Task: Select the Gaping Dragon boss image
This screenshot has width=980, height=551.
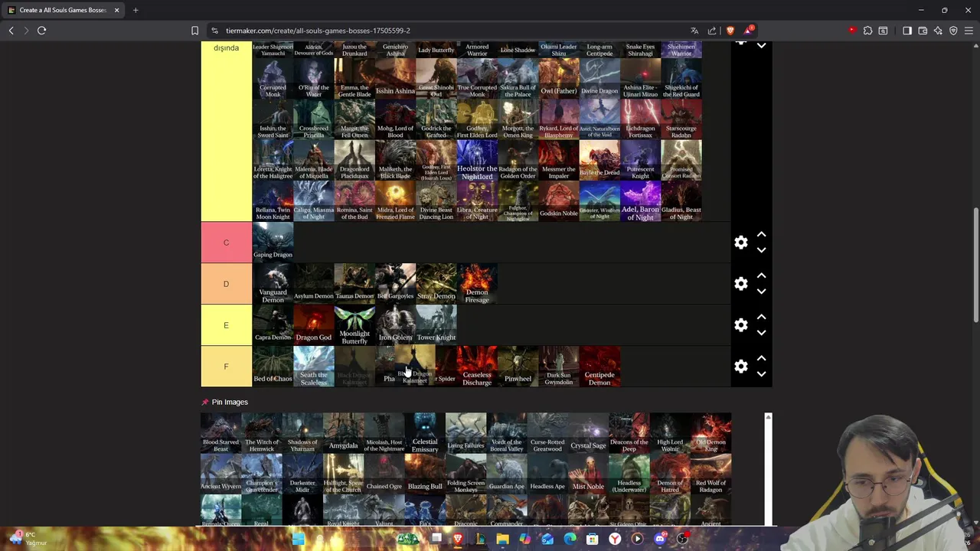Action: (x=273, y=243)
